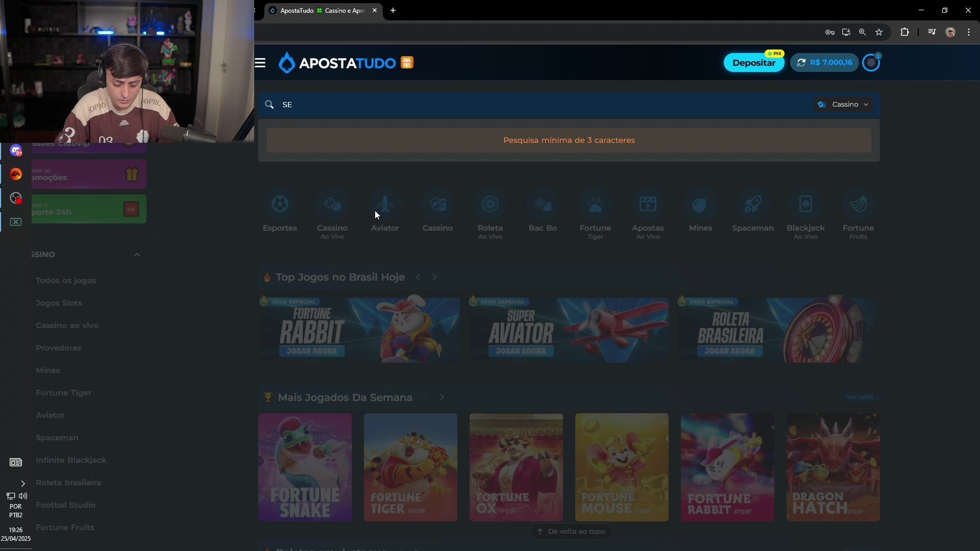Select Aviator in sidebar menu
Image resolution: width=980 pixels, height=551 pixels.
coord(50,415)
